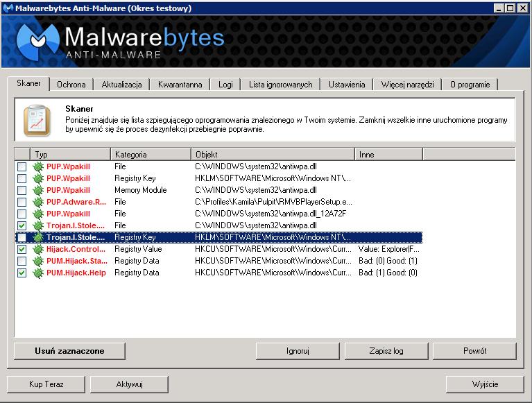
Task: Open the Ustawienia tab
Action: tap(347, 85)
